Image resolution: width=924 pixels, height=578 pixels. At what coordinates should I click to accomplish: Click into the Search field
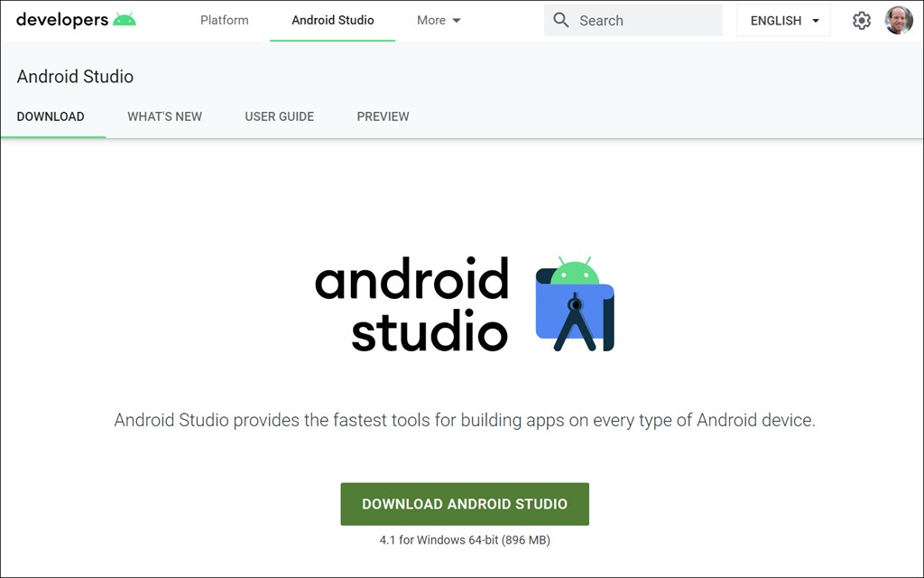[633, 20]
